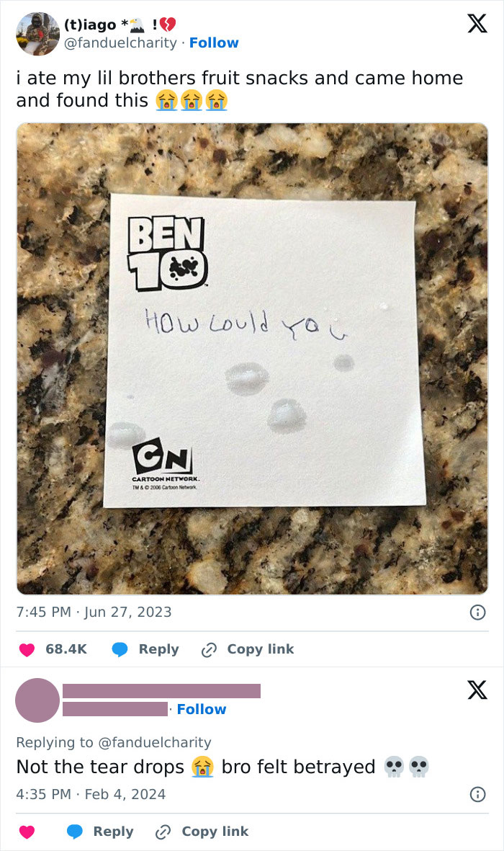Open (t)iago's profile picture
504x851 pixels.
coord(37,33)
